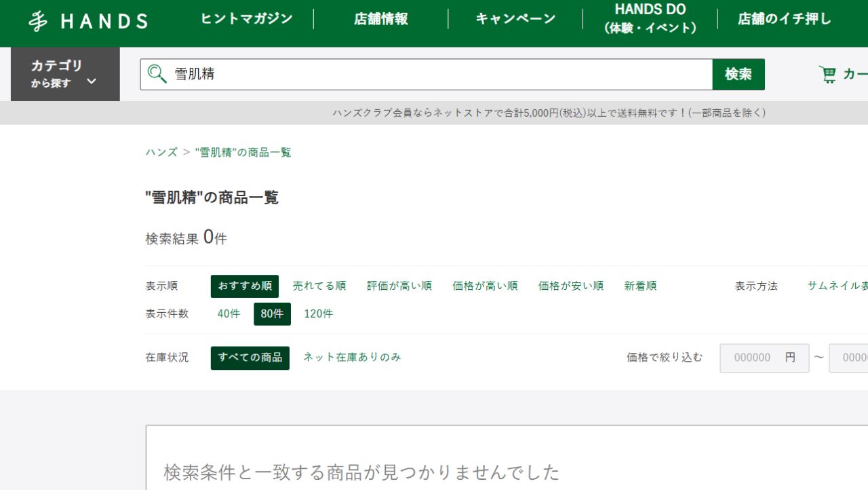Focus the search field containing 雪肌精
The height and width of the screenshot is (490, 868).
[427, 75]
